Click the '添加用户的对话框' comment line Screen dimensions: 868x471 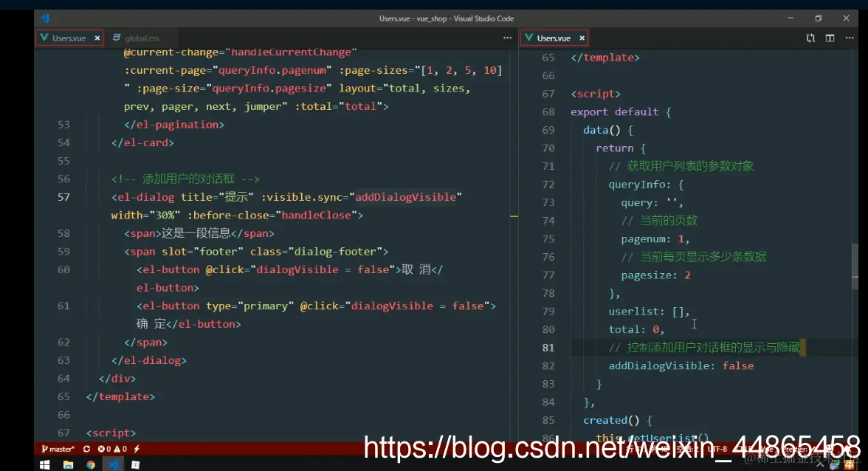click(x=185, y=179)
